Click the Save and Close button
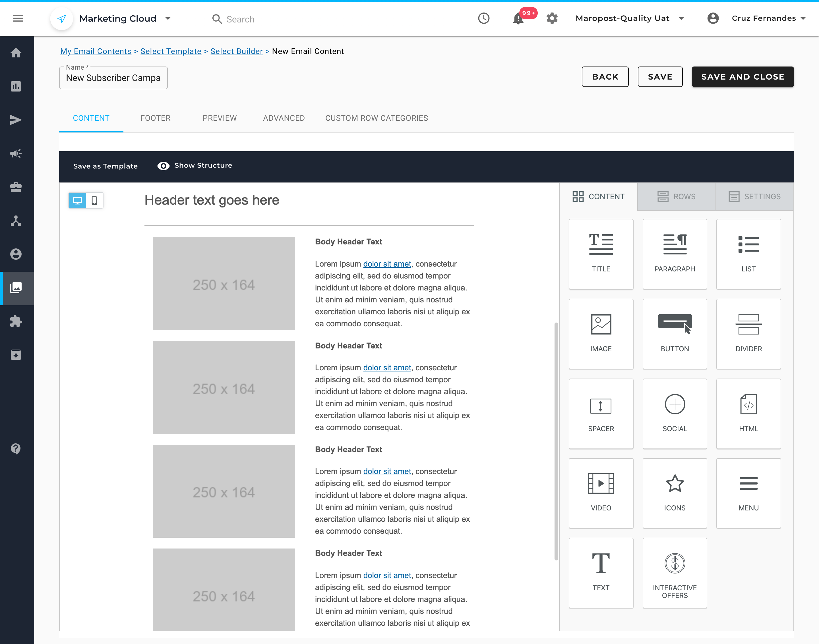The image size is (819, 644). [742, 77]
